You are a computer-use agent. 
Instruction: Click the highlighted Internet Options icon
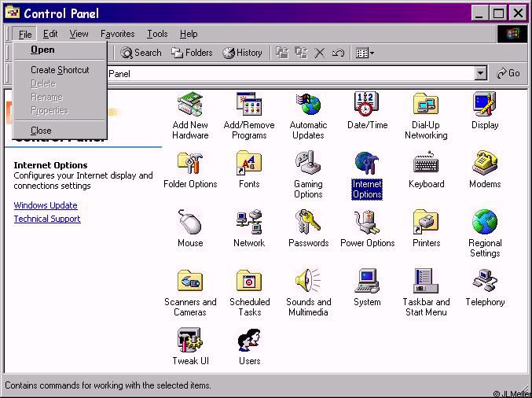click(x=367, y=164)
